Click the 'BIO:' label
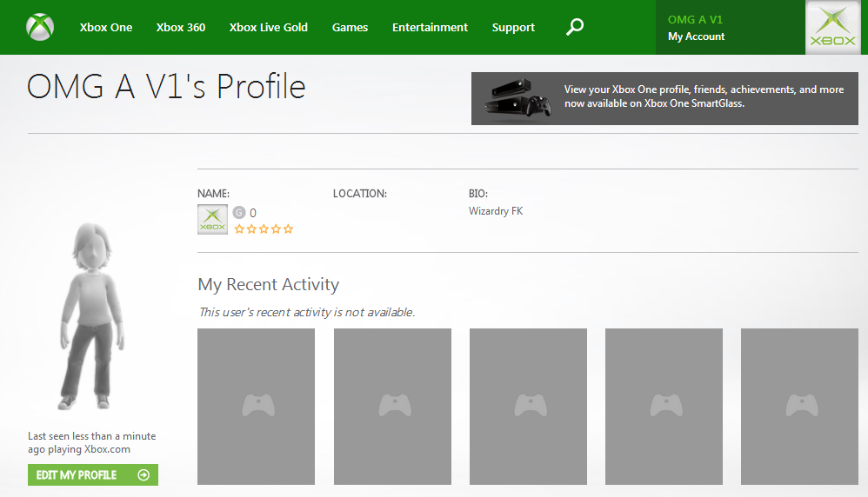 [477, 194]
